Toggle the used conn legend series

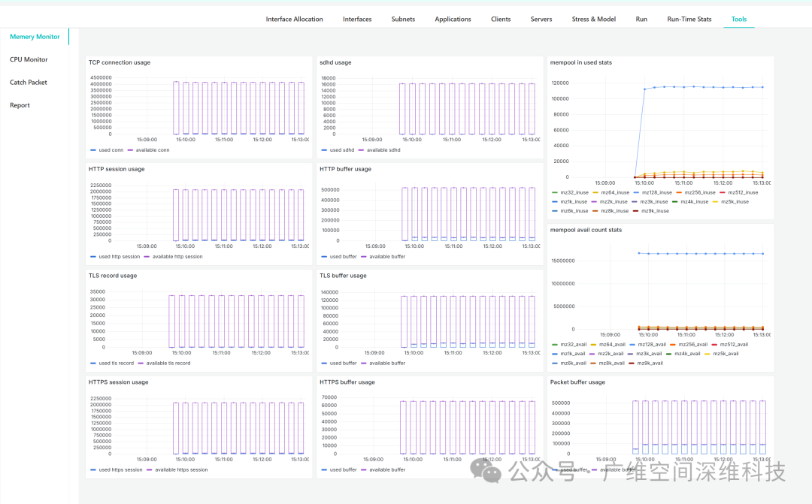tap(107, 150)
